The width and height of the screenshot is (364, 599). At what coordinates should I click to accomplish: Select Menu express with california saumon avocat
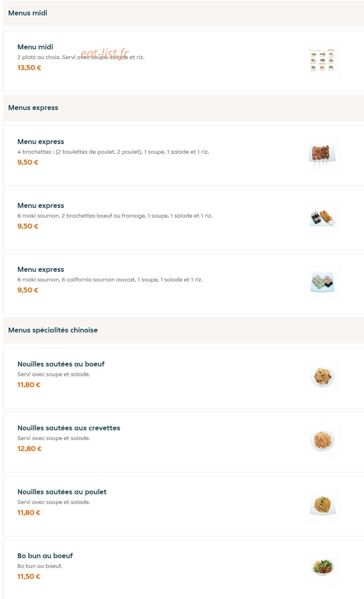pos(184,284)
